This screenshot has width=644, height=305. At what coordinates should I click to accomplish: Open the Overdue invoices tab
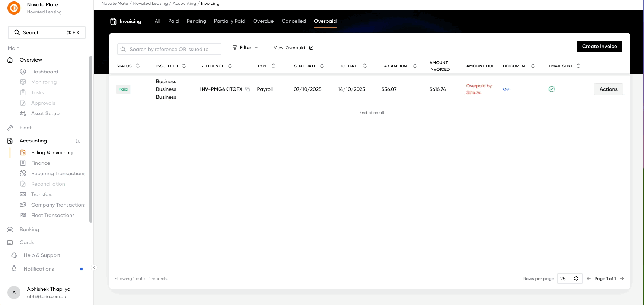coord(263,21)
